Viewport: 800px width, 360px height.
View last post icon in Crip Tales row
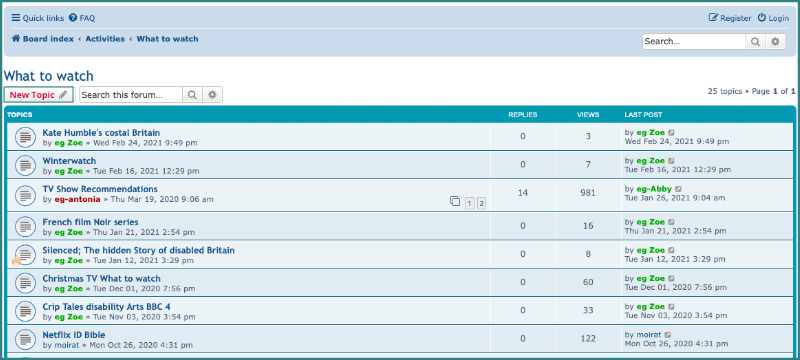(x=671, y=306)
